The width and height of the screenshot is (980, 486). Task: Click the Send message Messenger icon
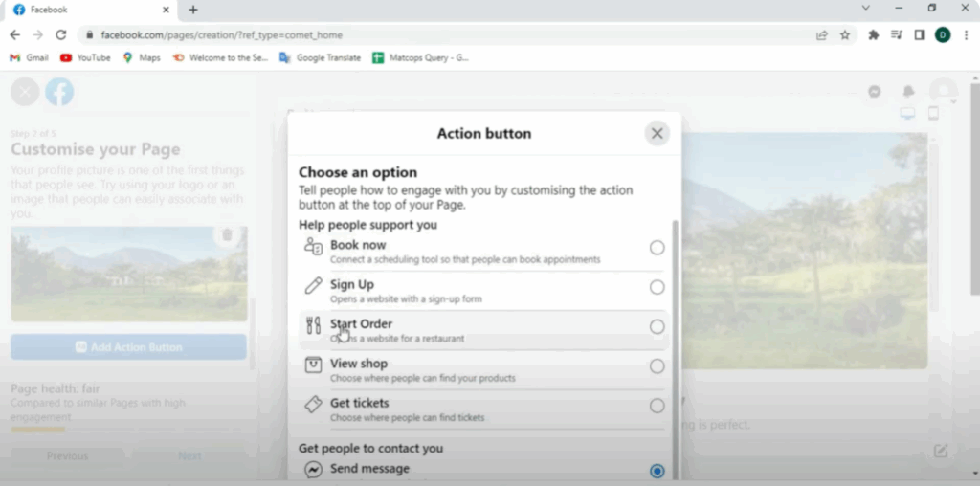tap(313, 470)
